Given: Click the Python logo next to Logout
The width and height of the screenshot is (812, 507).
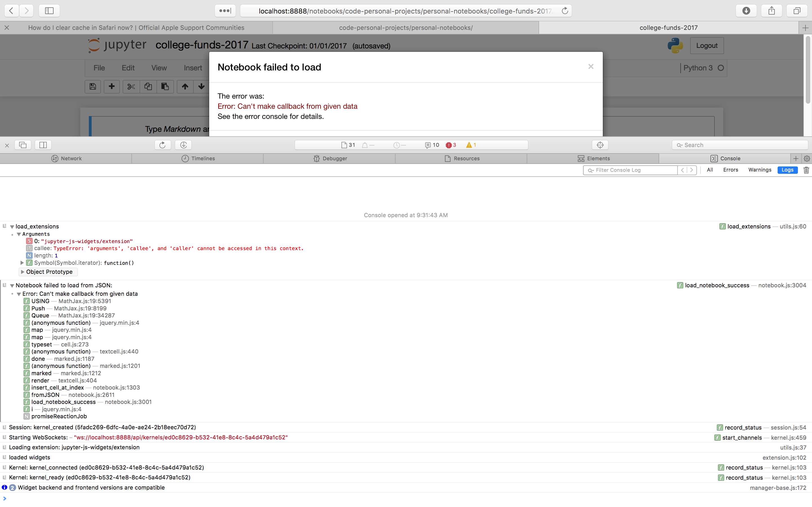Looking at the screenshot, I should (x=675, y=46).
